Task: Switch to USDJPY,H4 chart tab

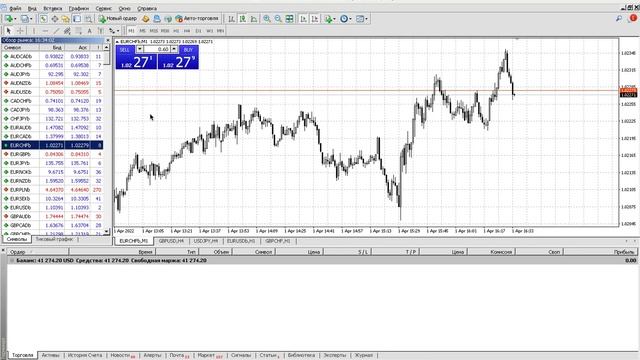Action: [206, 241]
